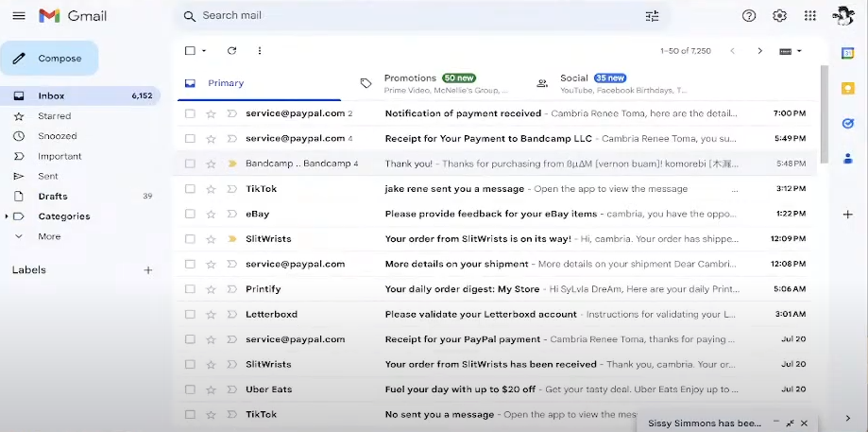Screen dimensions: 868x432
Task: Check the Uber Eats email checkbox
Action: pyautogui.click(x=190, y=389)
